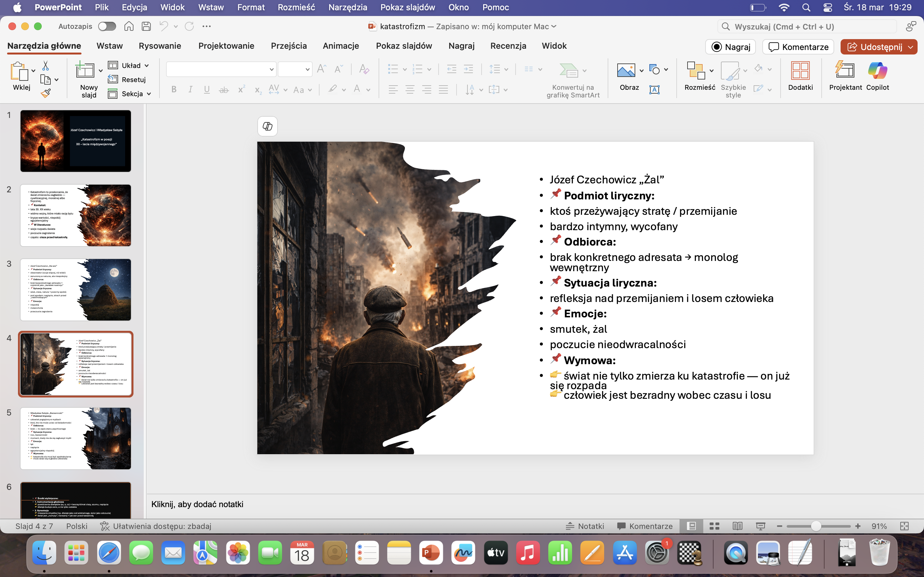Click Fit slide to window icon
This screenshot has height=577, width=924.
point(904,526)
